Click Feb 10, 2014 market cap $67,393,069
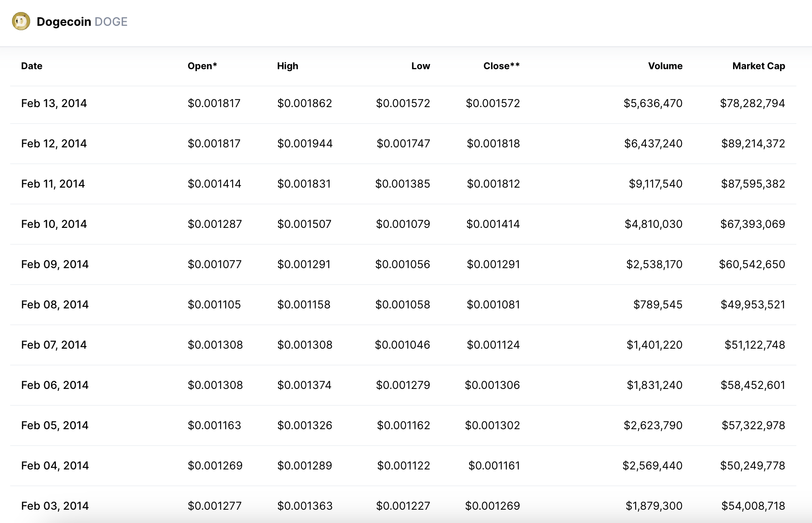 [x=753, y=224]
